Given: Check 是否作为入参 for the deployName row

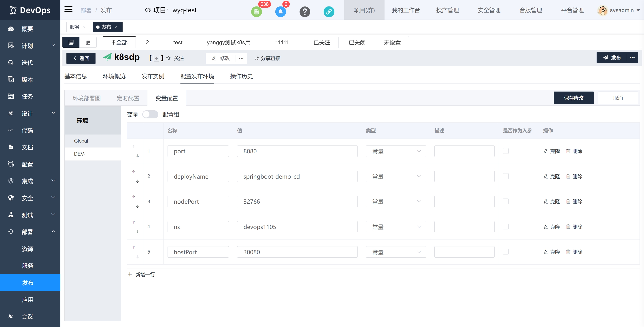Looking at the screenshot, I should (x=506, y=176).
